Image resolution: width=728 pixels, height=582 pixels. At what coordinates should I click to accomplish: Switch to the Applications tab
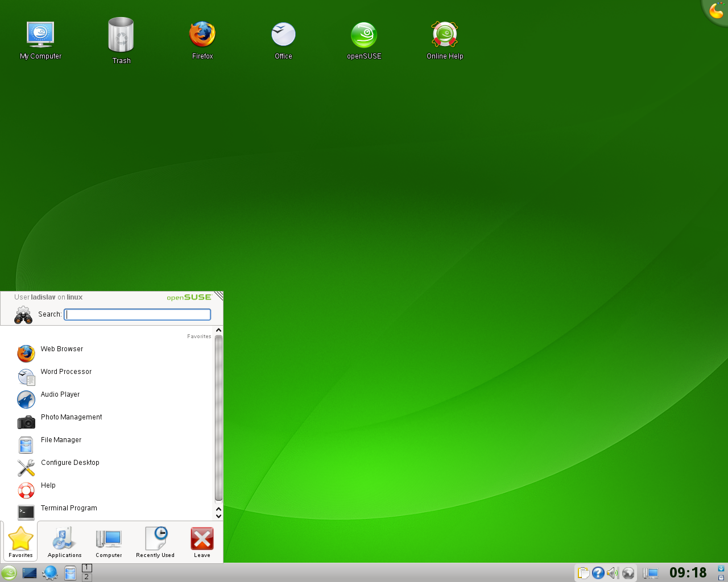pos(64,542)
